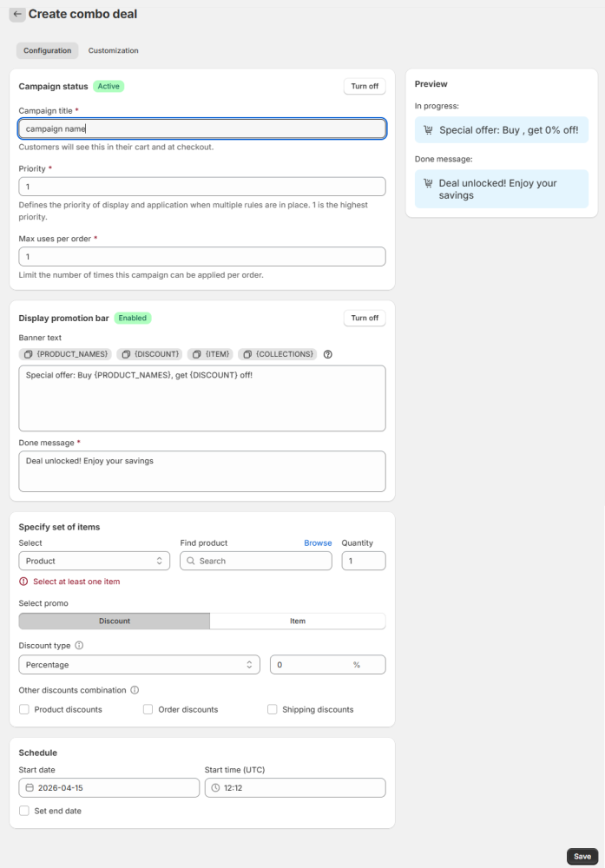Screen dimensions: 605x868
Task: Enable the Set end date checkbox
Action: pyautogui.click(x=24, y=811)
